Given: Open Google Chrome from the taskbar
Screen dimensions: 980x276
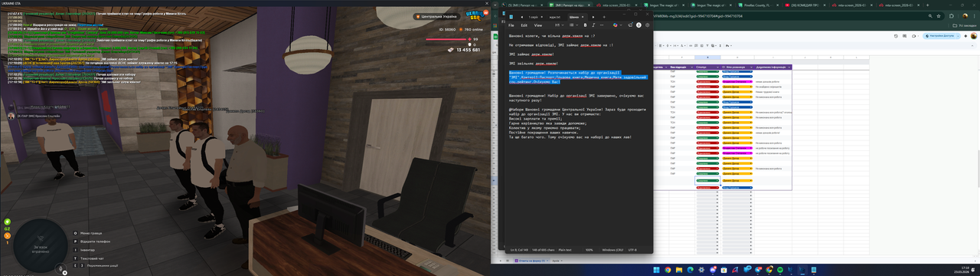Looking at the screenshot, I should (668, 270).
